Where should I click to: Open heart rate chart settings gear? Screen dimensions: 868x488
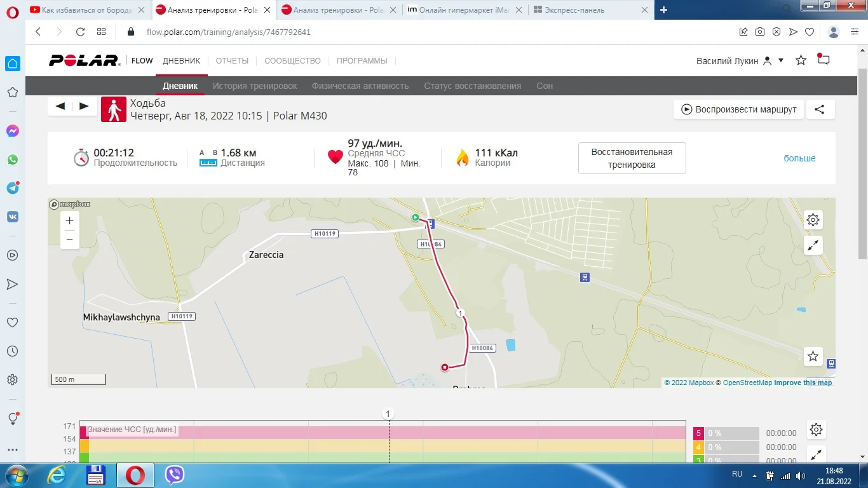817,430
